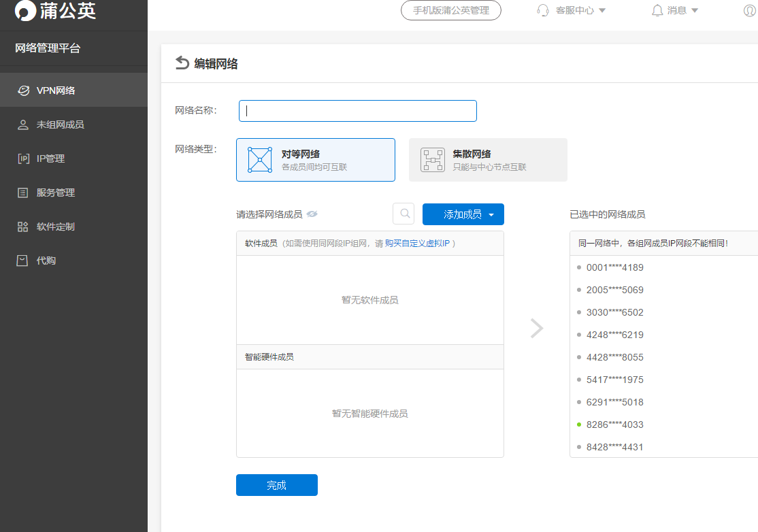This screenshot has width=758, height=532.
Task: Expand the 客服中心 dropdown menu
Action: 580,10
